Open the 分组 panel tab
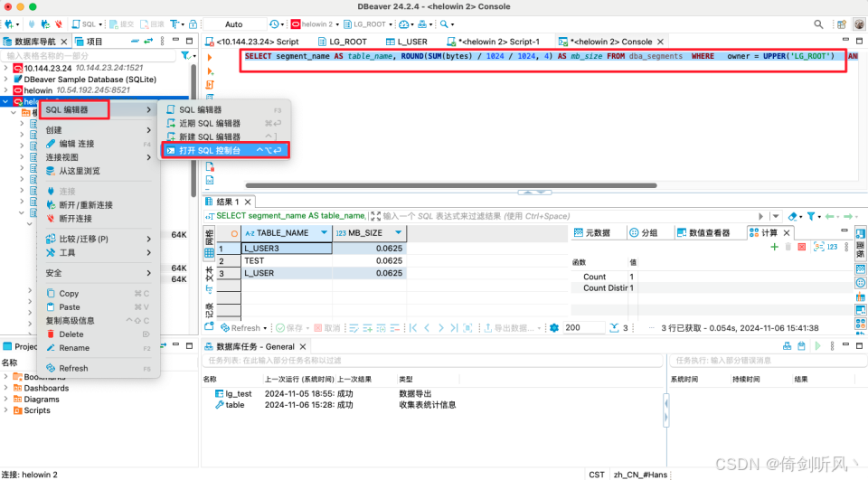Screen dimensions: 868x480 [644, 233]
